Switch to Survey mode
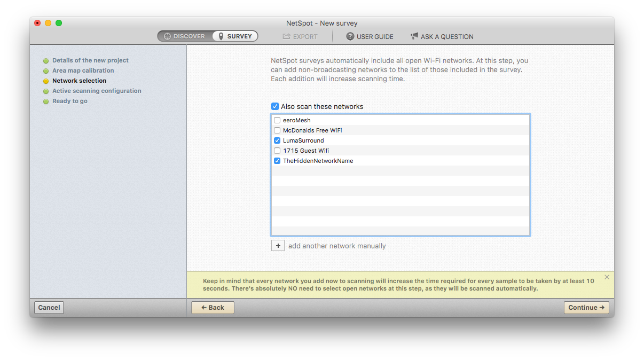 tap(235, 36)
